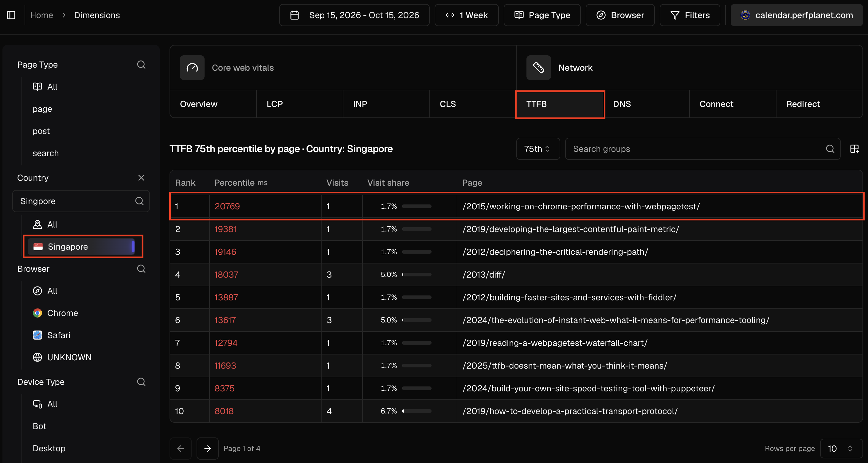The width and height of the screenshot is (868, 463).
Task: Click the Dimensions breadcrumb
Action: (97, 15)
